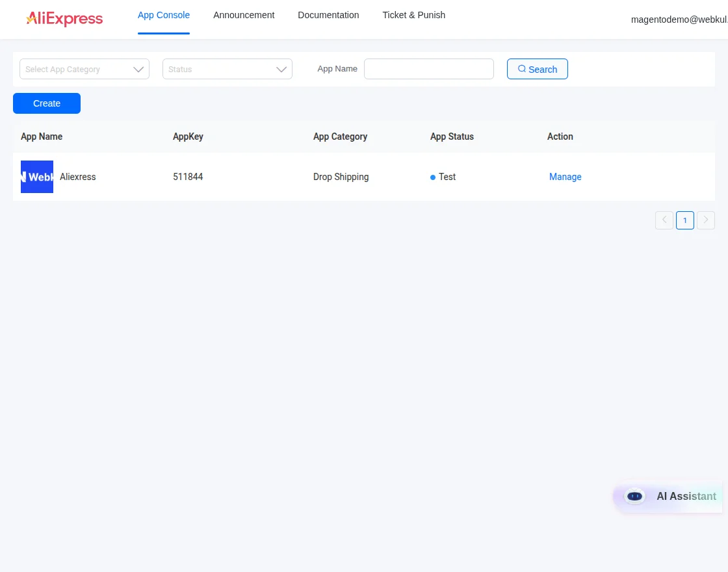Screen dimensions: 728x572
Task: Go to Ticket & Punish page
Action: coord(413,15)
